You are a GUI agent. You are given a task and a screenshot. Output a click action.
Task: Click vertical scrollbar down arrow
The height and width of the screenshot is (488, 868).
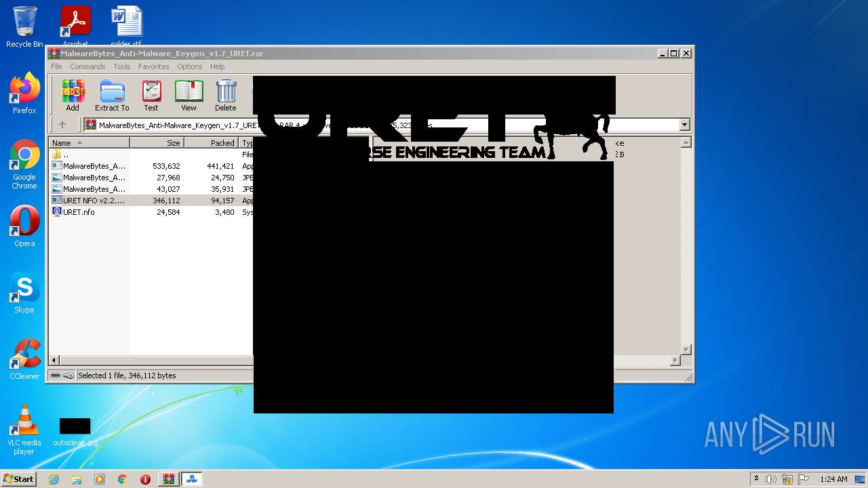(x=686, y=350)
